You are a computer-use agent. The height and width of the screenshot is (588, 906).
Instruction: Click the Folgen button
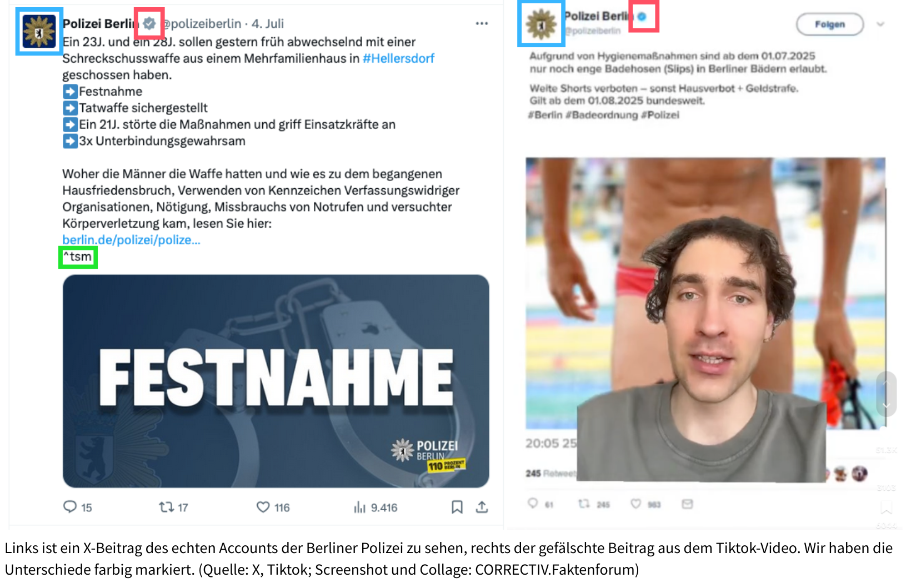[x=829, y=24]
